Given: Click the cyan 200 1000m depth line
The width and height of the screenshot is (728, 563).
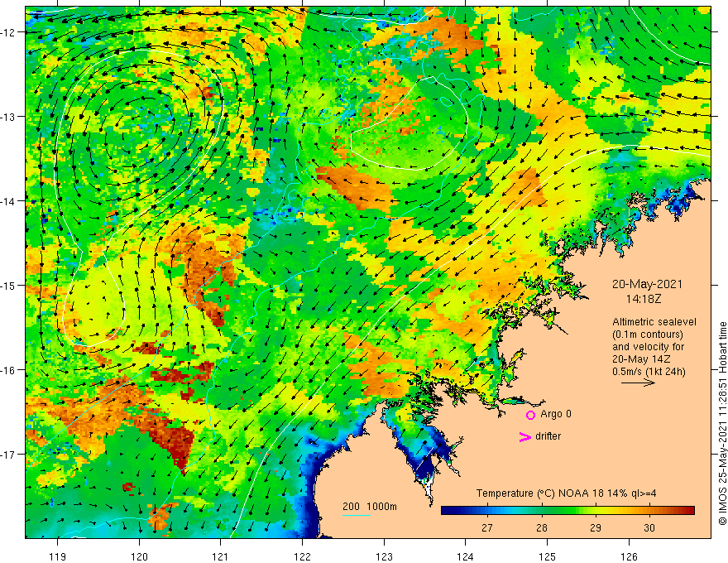Looking at the screenshot, I should coord(357,515).
